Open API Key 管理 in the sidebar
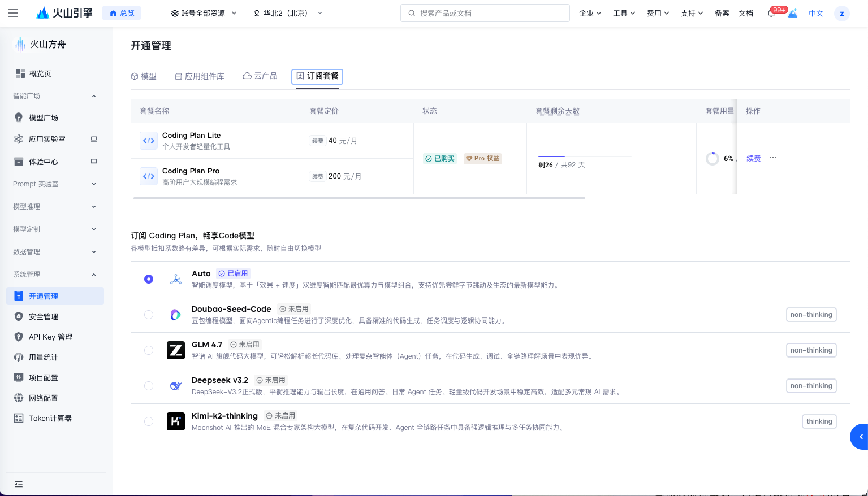Screen dimensions: 868x496 coord(50,337)
